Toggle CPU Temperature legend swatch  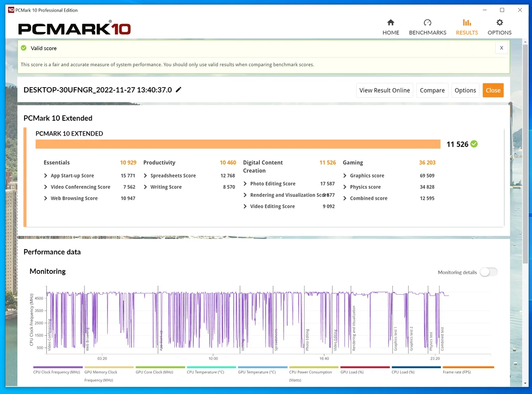coord(211,367)
